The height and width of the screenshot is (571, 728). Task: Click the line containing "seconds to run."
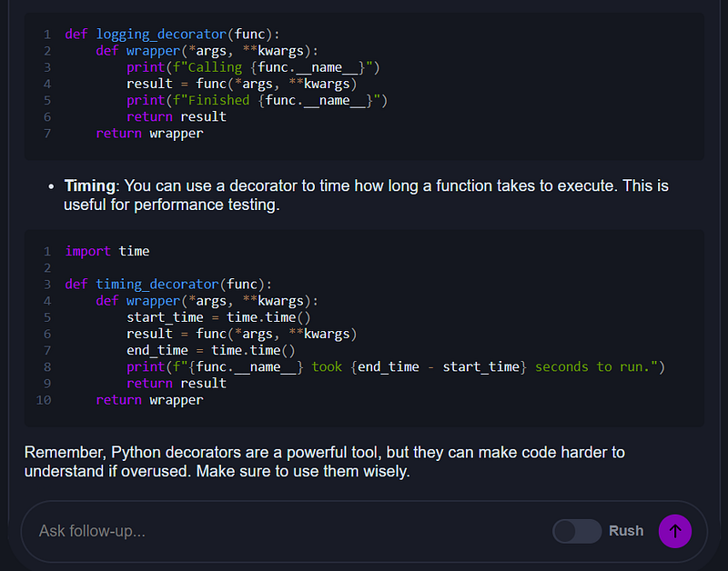[x=396, y=367]
